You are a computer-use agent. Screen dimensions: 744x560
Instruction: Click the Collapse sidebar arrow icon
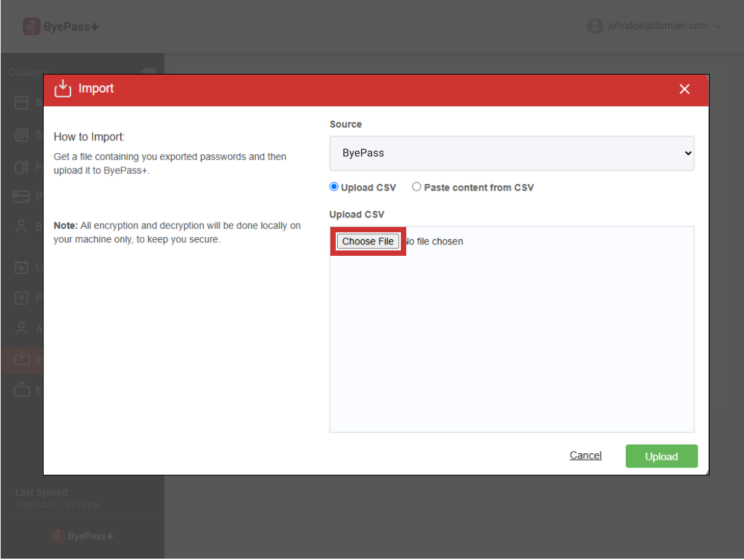pos(148,71)
